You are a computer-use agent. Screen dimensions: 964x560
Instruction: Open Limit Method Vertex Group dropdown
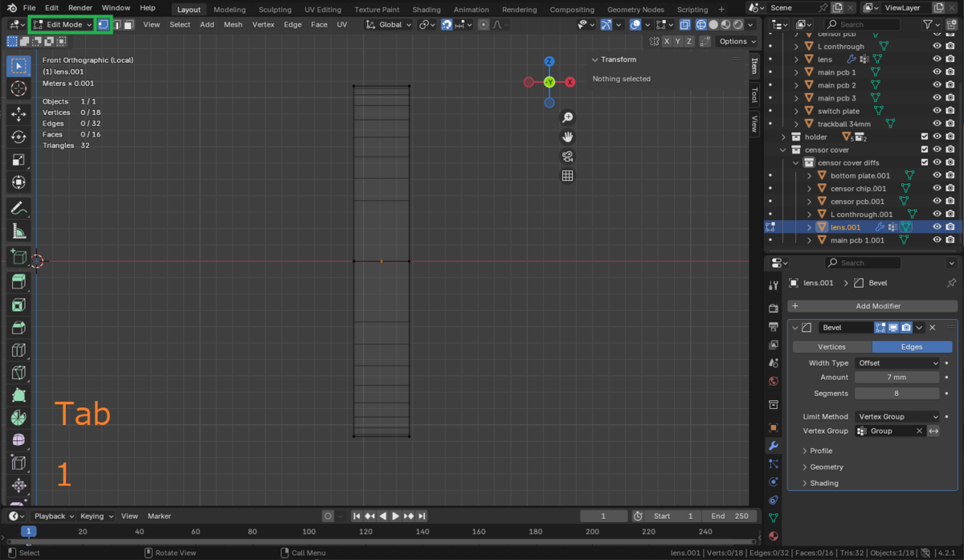(897, 416)
